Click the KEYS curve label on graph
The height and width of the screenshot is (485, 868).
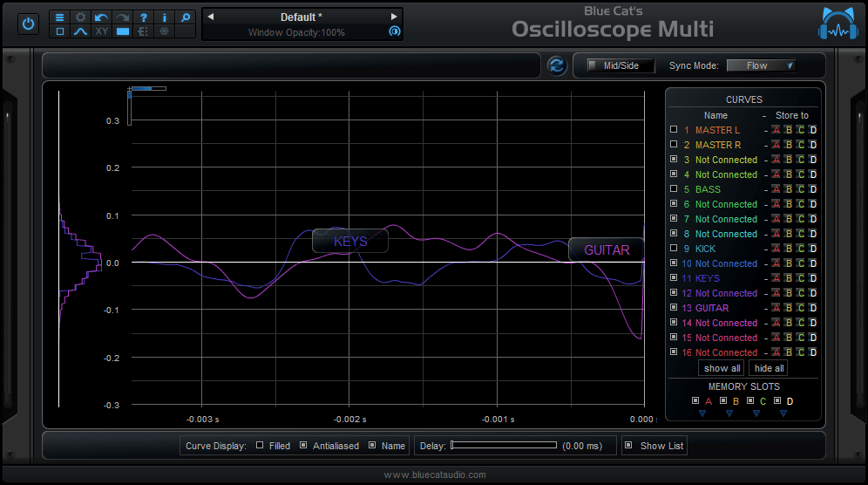pos(349,241)
